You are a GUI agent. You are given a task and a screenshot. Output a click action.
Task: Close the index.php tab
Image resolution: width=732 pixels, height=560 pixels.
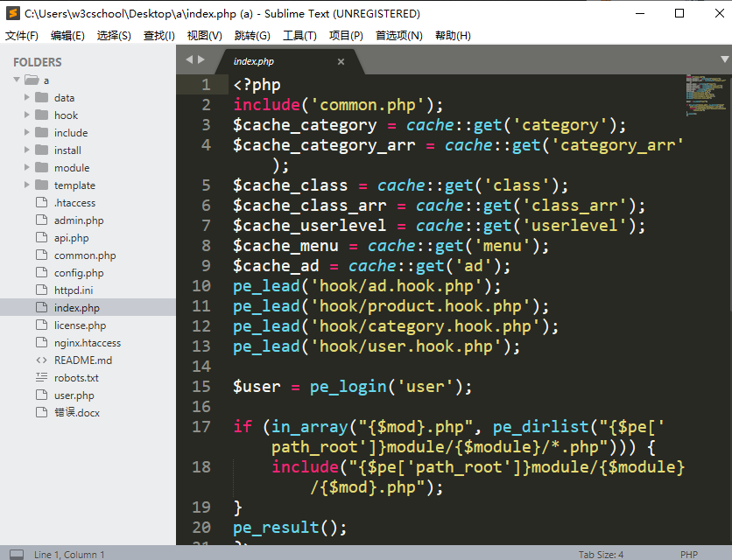click(341, 62)
